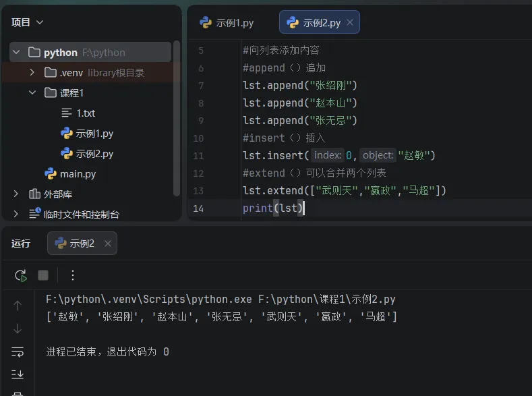This screenshot has height=396, width=532.
Task: Toggle scroll to end of console output
Action: (x=18, y=374)
